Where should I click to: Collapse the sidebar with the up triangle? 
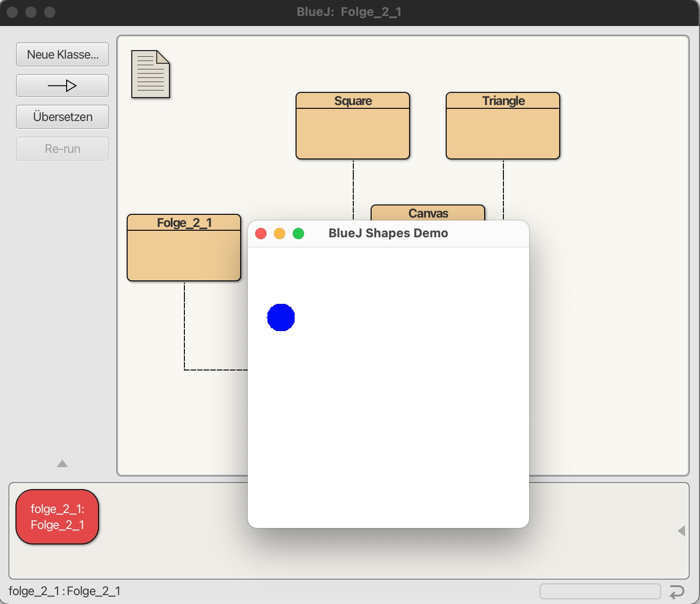pyautogui.click(x=62, y=464)
